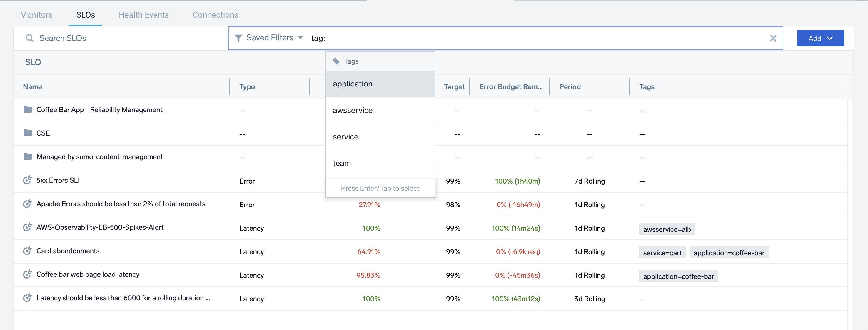Open Apache Errors SLO entry
Image resolution: width=868 pixels, height=330 pixels.
121,204
